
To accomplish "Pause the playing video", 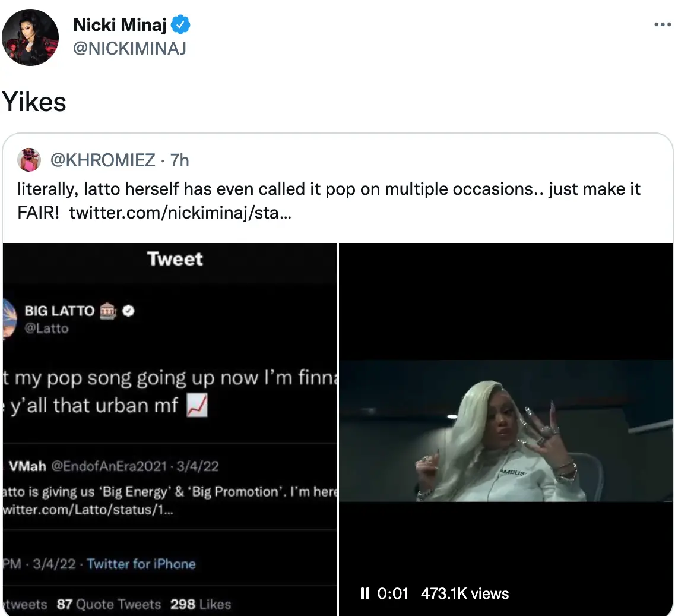I will tap(365, 593).
